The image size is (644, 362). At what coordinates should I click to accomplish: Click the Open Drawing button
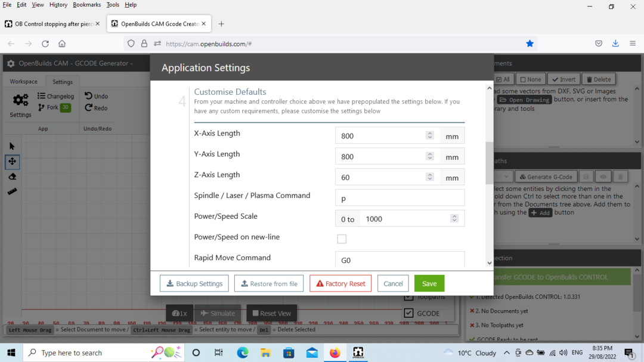point(524,100)
